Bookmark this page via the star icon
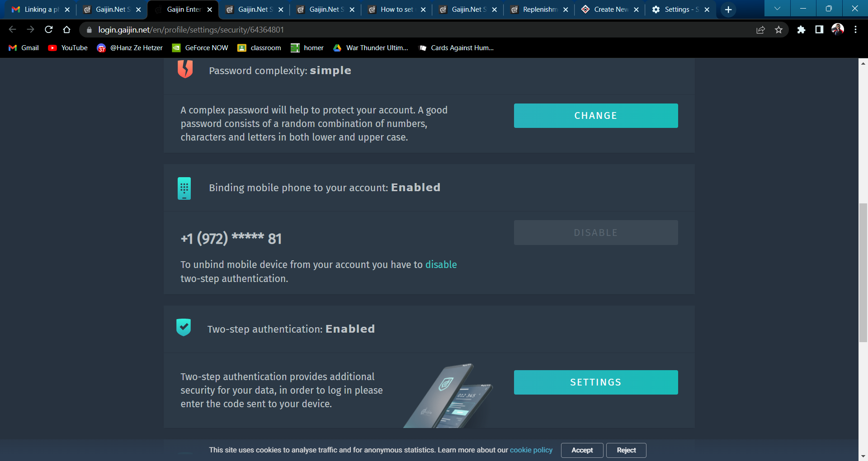Screen dimensions: 868x461 click(779, 29)
